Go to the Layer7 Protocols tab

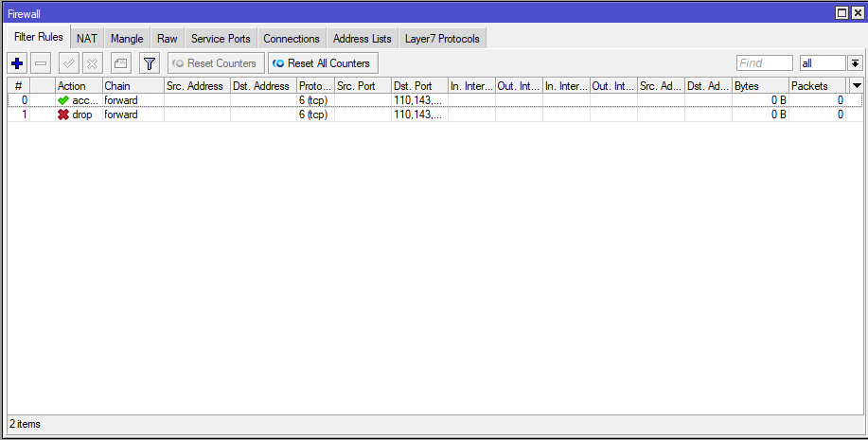(x=442, y=39)
